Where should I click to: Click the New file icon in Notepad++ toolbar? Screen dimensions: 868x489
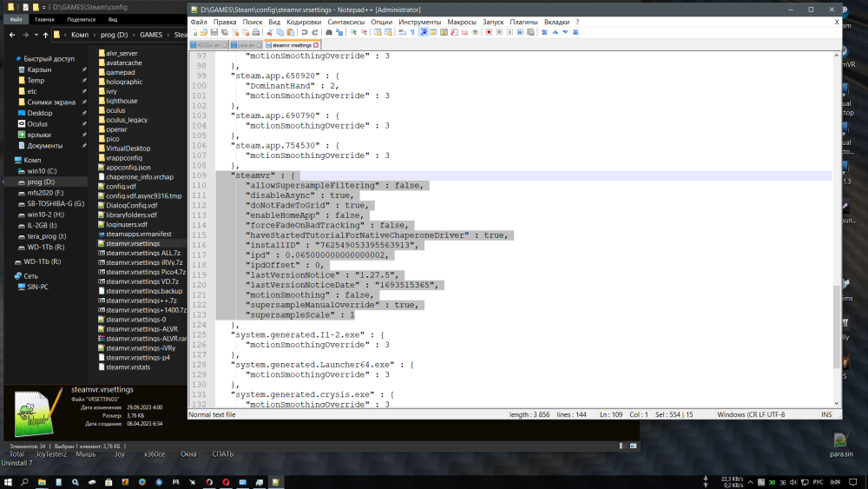[x=194, y=32]
